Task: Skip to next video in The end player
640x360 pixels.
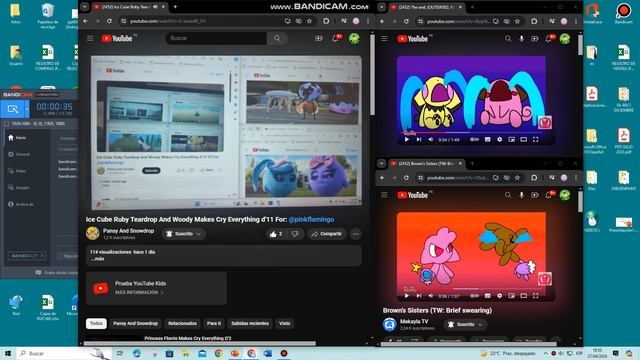Action: pos(419,140)
